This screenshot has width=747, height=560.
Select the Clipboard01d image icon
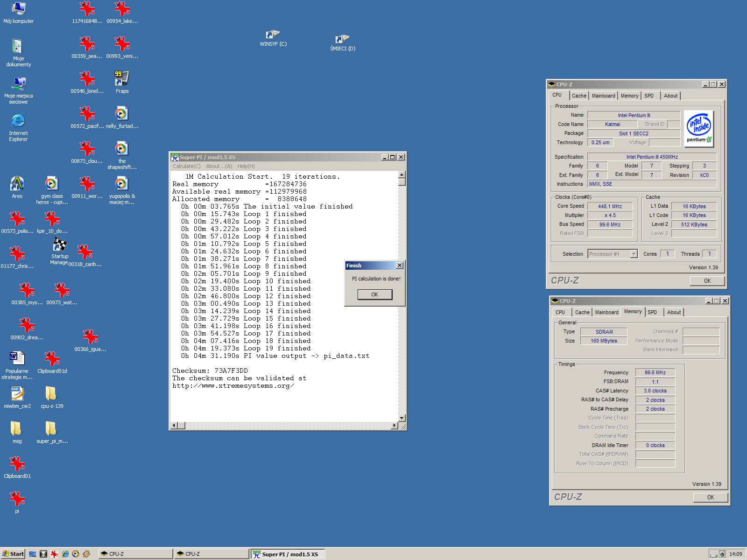pos(52,362)
